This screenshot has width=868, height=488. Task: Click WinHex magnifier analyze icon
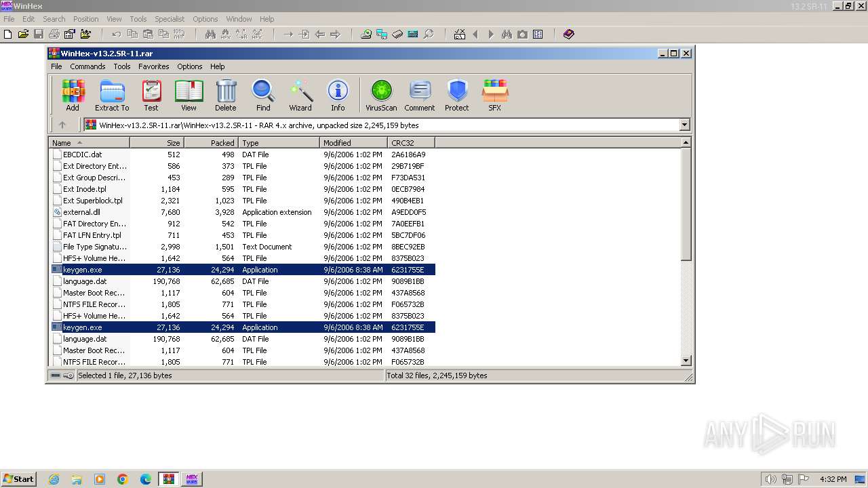point(429,34)
